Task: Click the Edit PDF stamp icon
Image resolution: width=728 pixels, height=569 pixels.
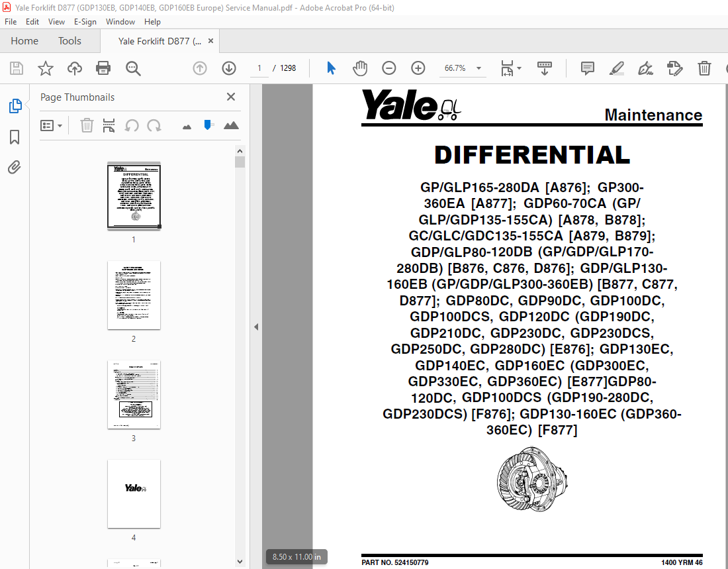Action: click(674, 68)
